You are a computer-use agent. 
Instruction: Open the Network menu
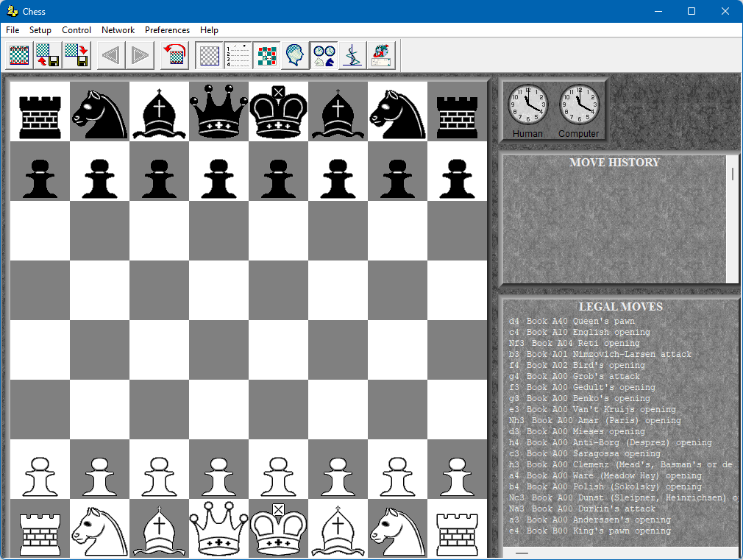[x=118, y=30]
